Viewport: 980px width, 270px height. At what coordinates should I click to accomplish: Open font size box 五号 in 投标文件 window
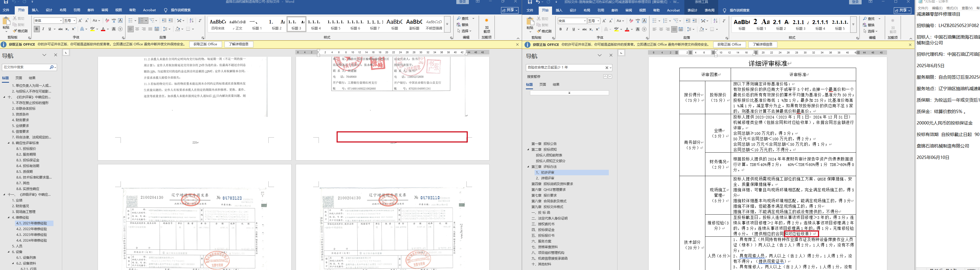point(70,20)
